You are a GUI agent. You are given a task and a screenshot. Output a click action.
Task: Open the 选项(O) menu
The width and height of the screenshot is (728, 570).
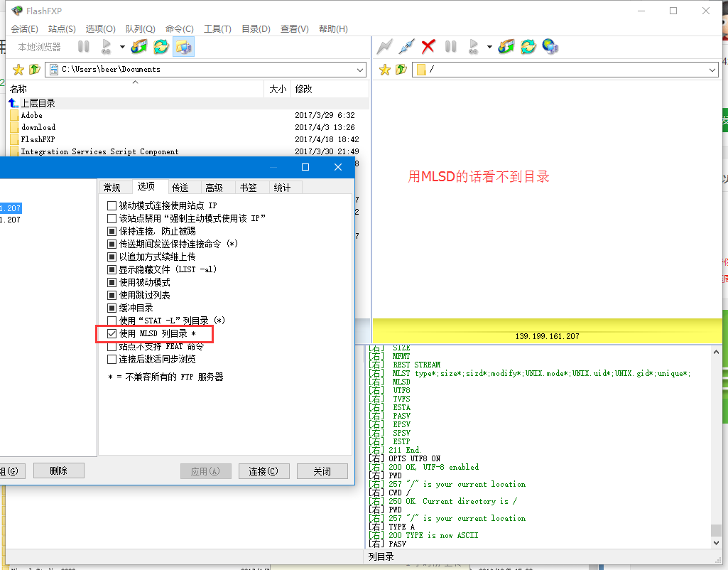click(100, 29)
